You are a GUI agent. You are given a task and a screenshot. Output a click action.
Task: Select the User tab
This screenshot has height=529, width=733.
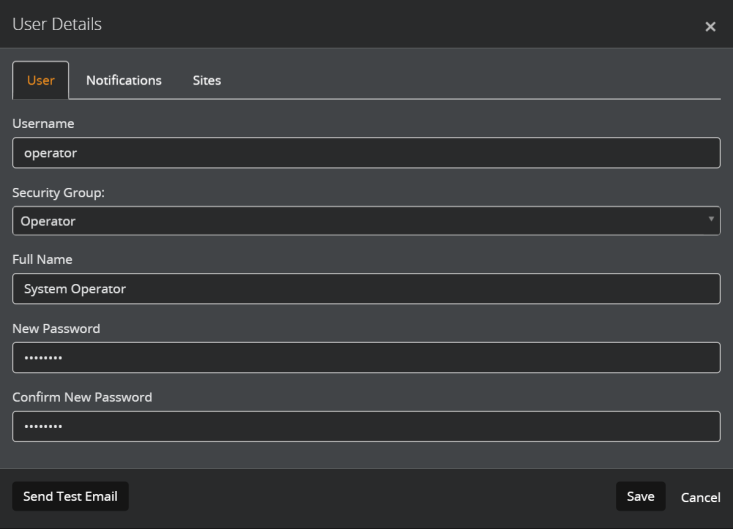41,80
